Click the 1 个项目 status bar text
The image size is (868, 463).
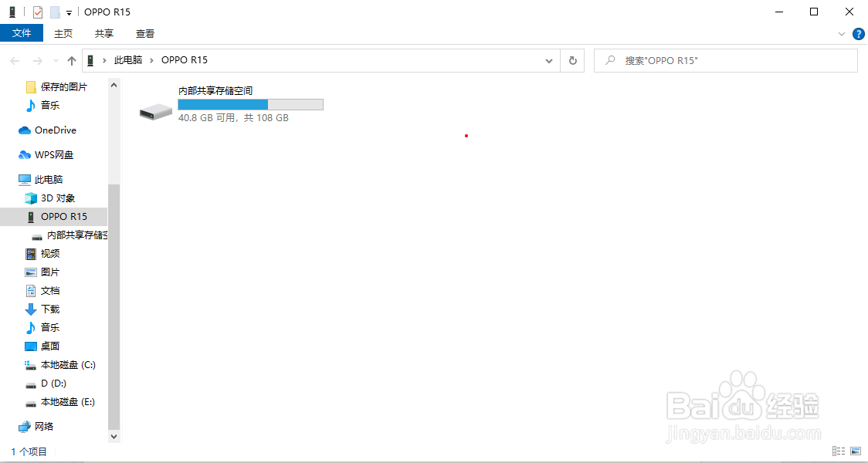(29, 452)
